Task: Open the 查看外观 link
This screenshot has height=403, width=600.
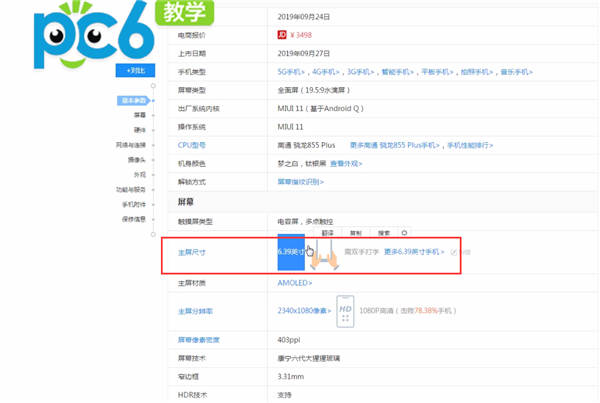Action: pyautogui.click(x=346, y=164)
